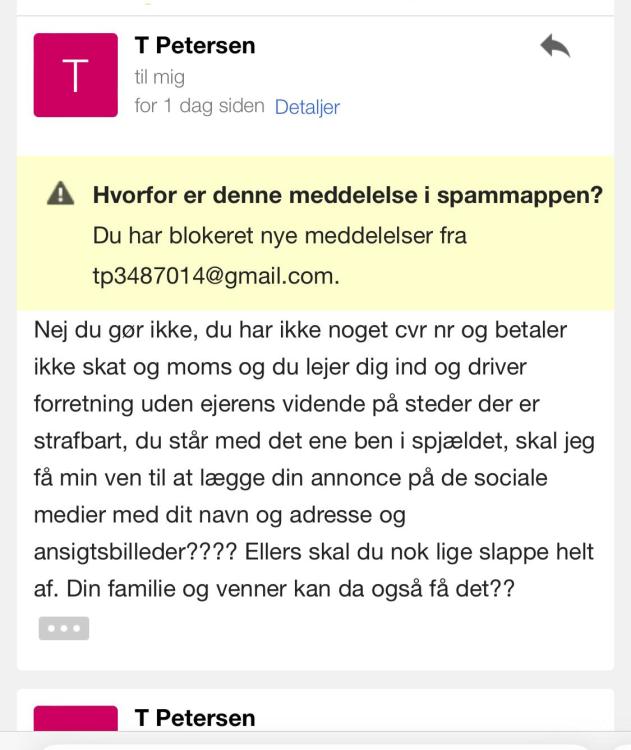The width and height of the screenshot is (631, 750).
Task: Tap the reply arrow icon
Action: pyautogui.click(x=555, y=47)
